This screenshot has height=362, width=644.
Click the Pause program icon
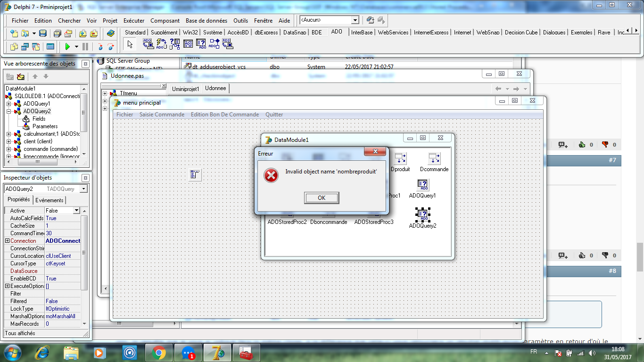85,47
